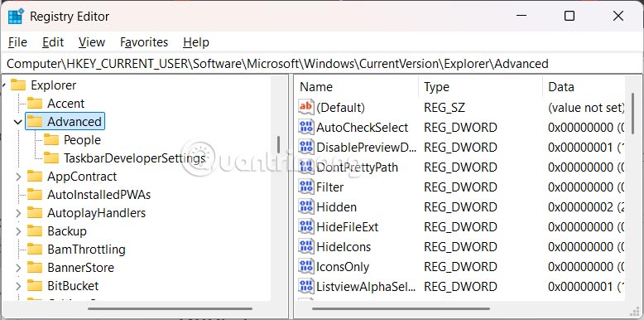The width and height of the screenshot is (644, 320).
Task: Click the Backup folder icon
Action: [35, 230]
